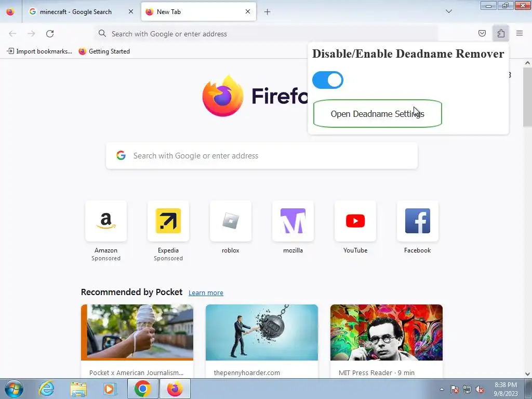Click the page scrollbar down arrow
The image size is (532, 399).
[527, 374]
